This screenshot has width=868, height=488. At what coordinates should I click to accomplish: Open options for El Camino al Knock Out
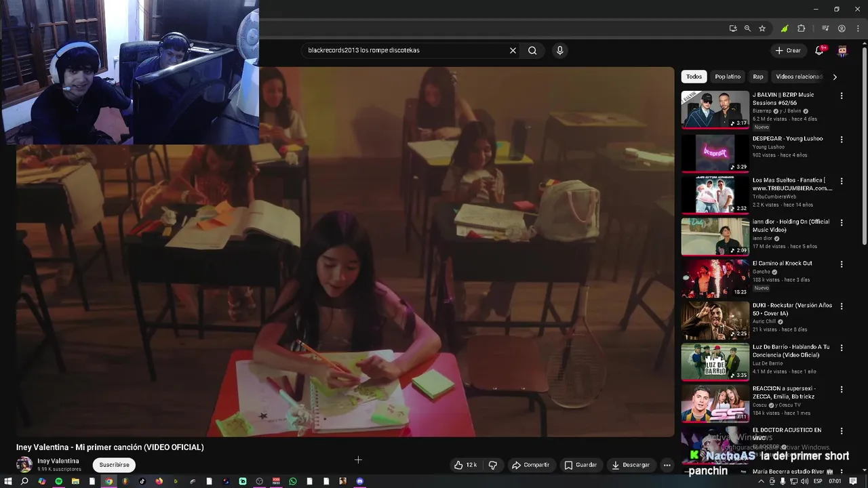coord(842,264)
